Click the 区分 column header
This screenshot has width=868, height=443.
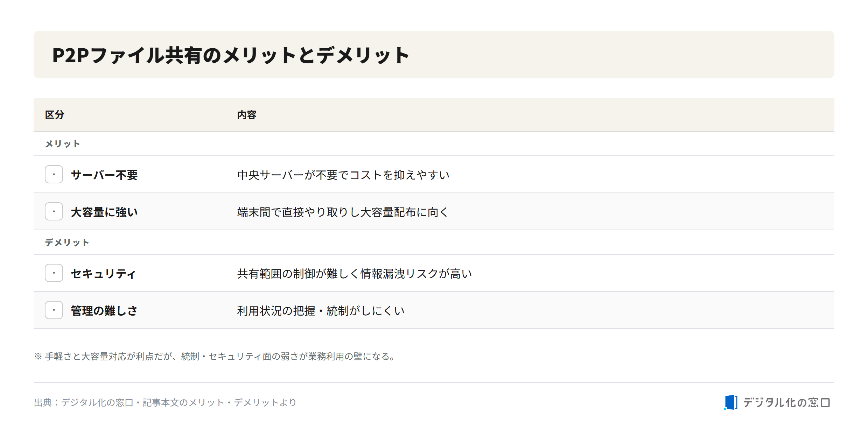tap(55, 115)
